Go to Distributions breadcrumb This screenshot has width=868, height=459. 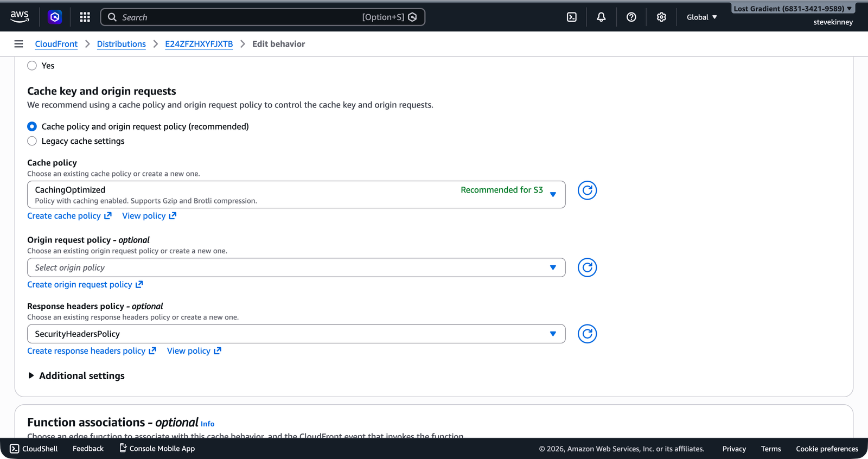click(122, 44)
